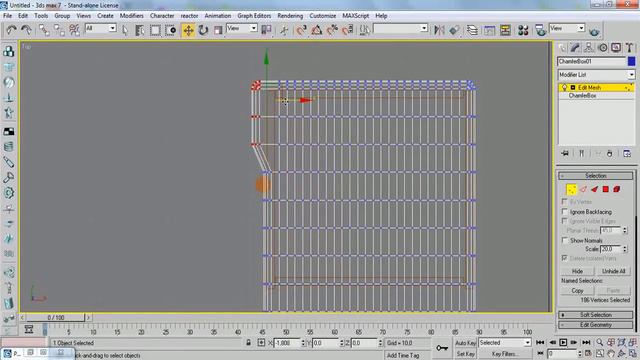640x360 pixels.
Task: Toggle the Percent Snap icon
Action: coord(332,30)
